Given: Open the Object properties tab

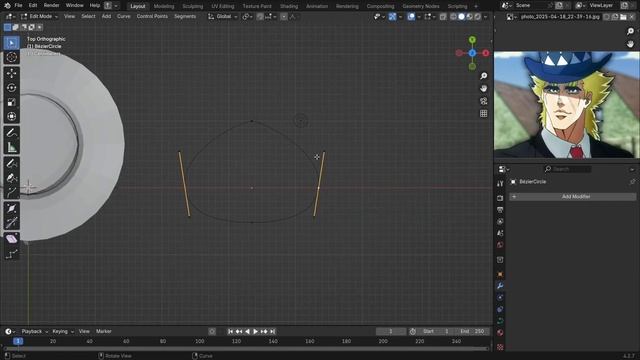Looking at the screenshot, I should [x=500, y=274].
